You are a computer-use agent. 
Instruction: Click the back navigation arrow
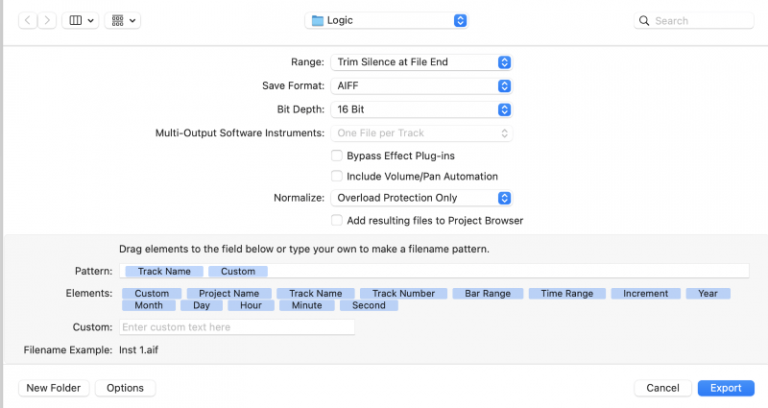[x=27, y=20]
